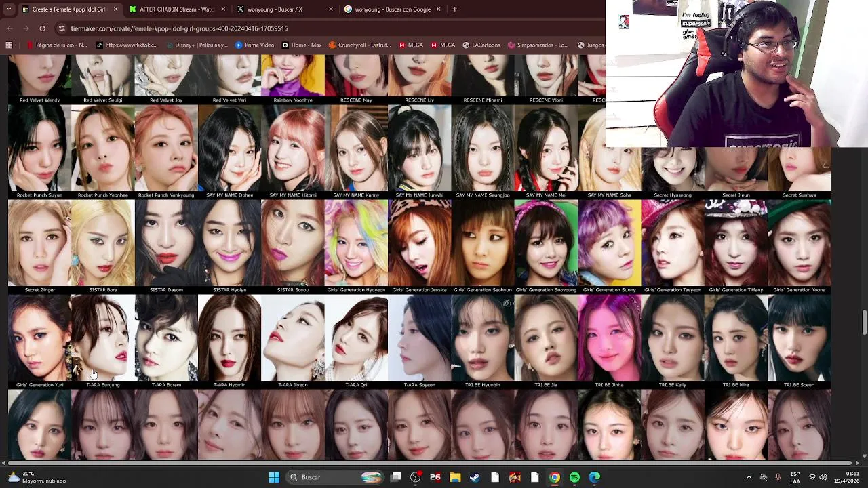Screen dimensions: 868x488
Task: Pick the T-ARA Eunjung photo
Action: [x=103, y=338]
